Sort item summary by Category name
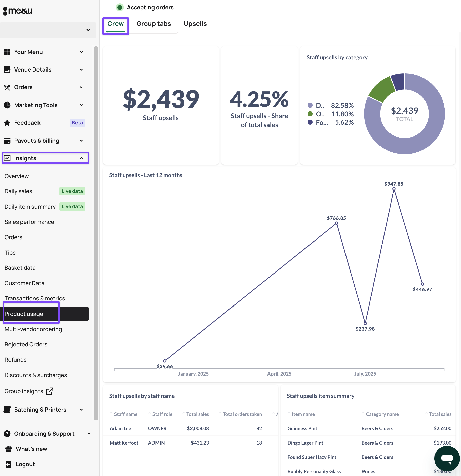This screenshot has width=461, height=476. (382, 414)
